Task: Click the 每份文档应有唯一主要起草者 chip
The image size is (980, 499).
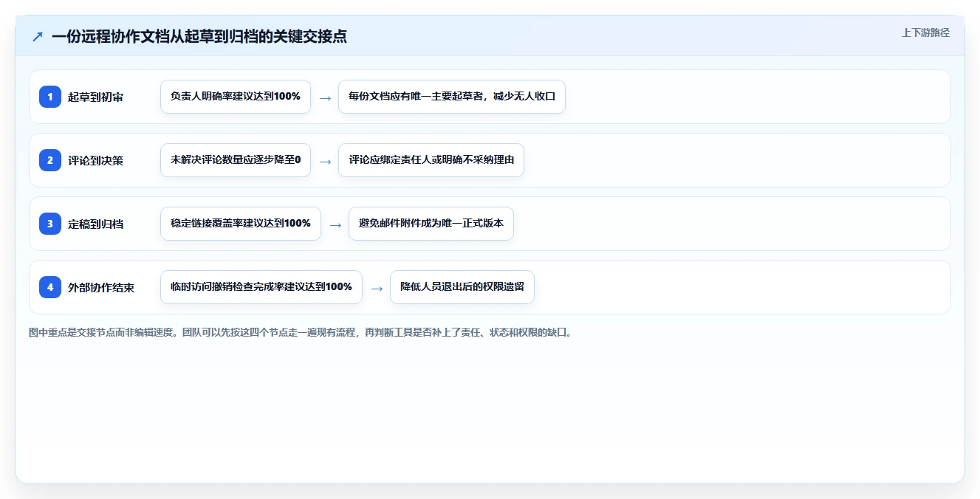Action: (452, 97)
